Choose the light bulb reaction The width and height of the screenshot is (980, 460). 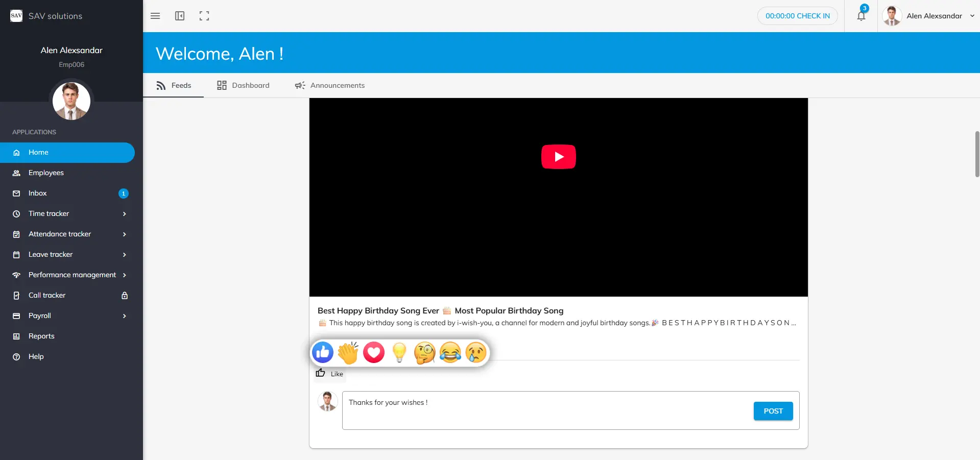(399, 352)
